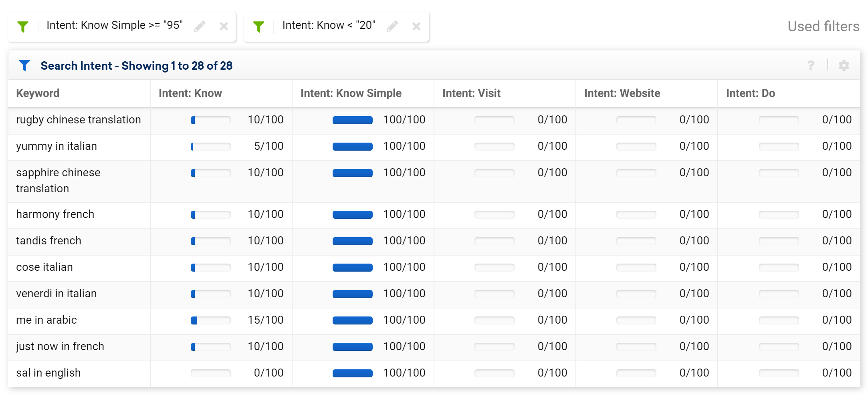868x403 pixels.
Task: Sort by the Intent: Visit column header
Action: [472, 93]
